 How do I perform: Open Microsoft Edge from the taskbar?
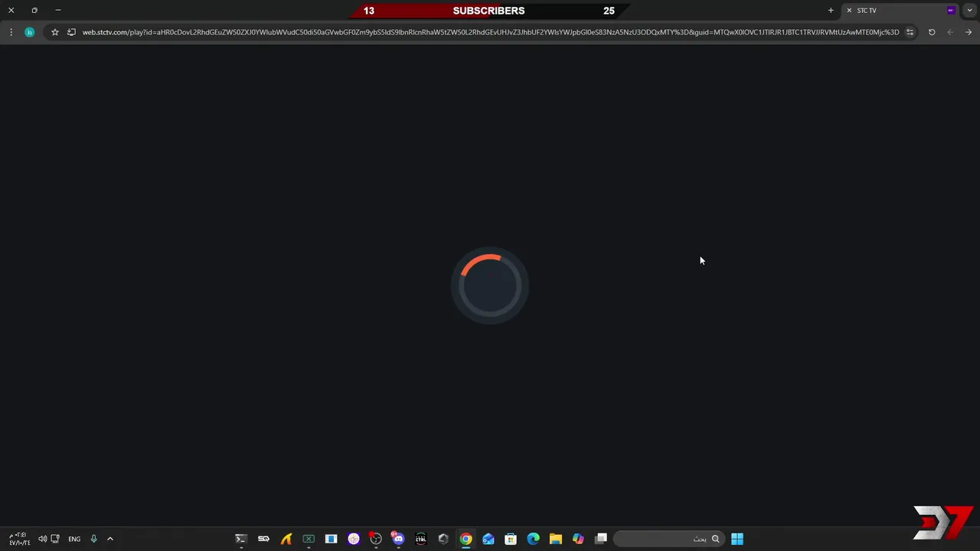tap(534, 539)
